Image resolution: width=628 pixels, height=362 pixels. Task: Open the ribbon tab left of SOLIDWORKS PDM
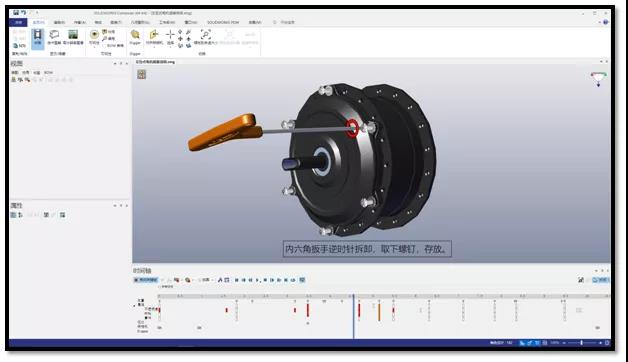[191, 22]
